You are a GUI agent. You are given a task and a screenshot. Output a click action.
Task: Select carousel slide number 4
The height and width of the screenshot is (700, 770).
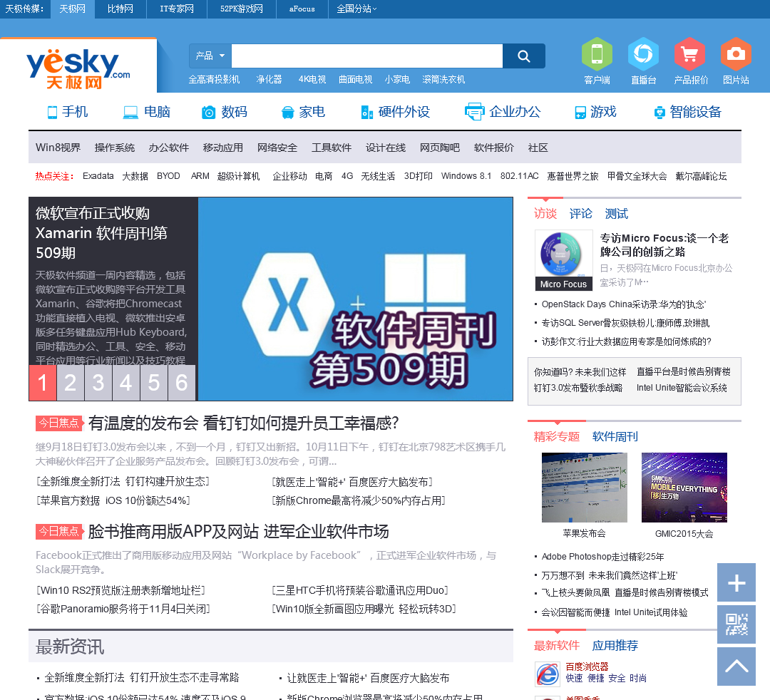click(x=125, y=382)
